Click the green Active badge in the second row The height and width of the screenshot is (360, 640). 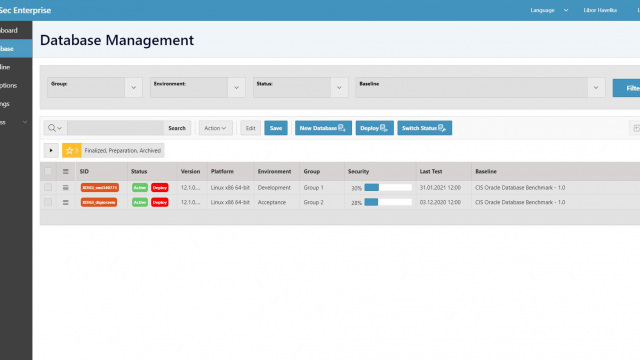pyautogui.click(x=140, y=202)
